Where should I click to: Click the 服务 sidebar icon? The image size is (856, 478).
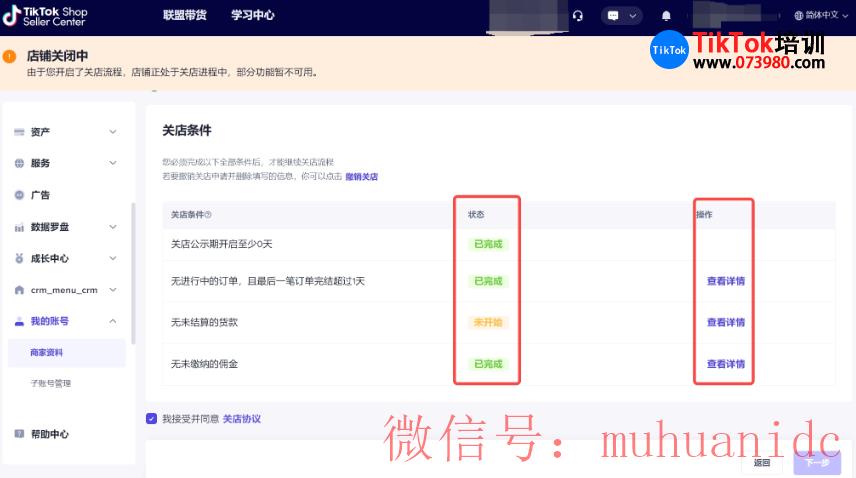tap(19, 163)
